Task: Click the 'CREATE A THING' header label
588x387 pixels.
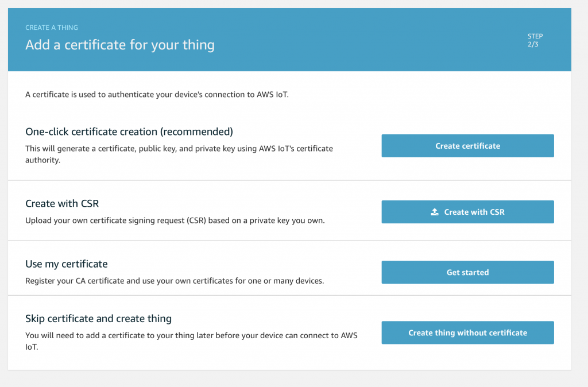Action: tap(51, 28)
